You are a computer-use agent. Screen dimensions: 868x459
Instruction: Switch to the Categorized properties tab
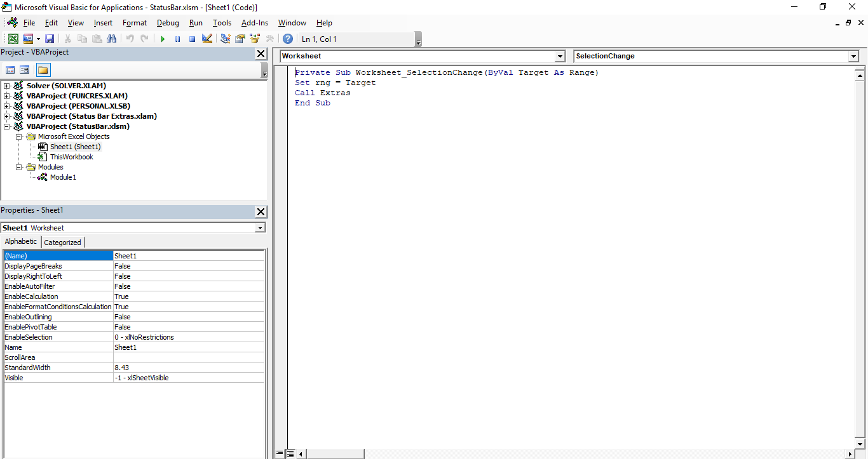click(x=62, y=242)
